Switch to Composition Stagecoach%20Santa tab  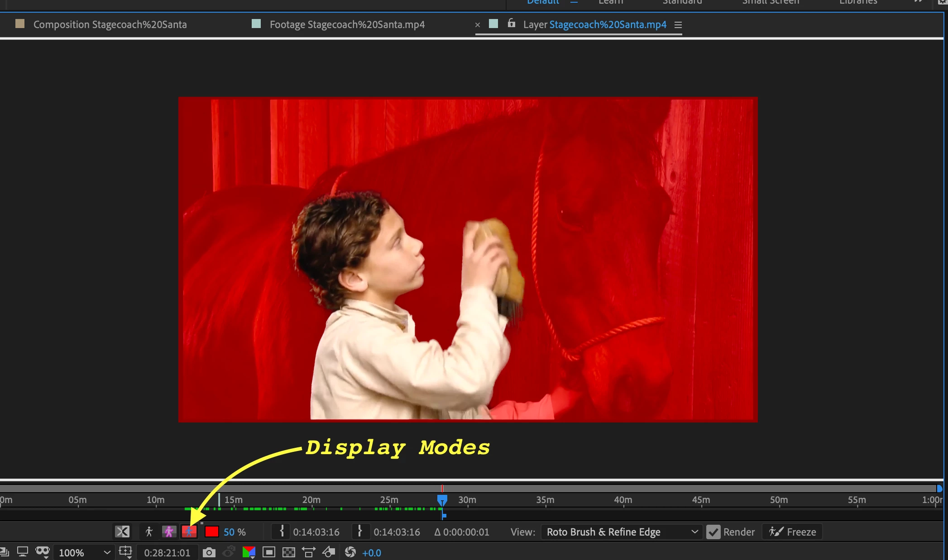[110, 24]
